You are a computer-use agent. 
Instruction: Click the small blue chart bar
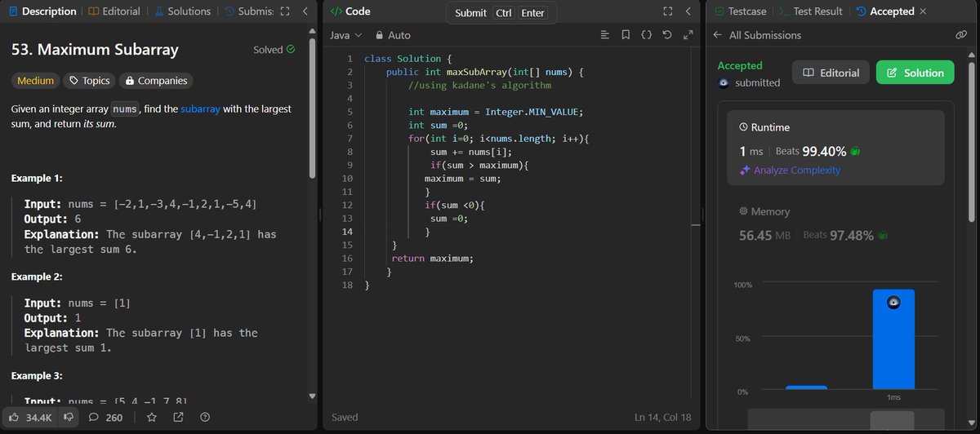tap(806, 387)
